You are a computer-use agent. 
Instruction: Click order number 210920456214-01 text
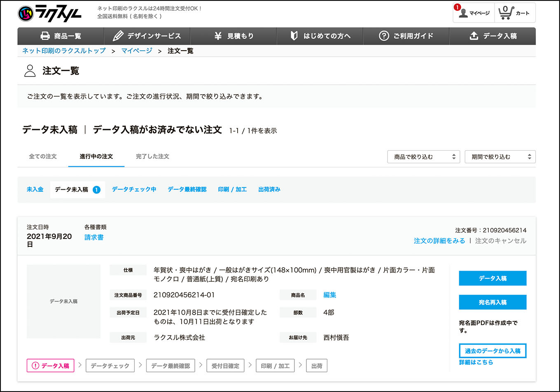click(184, 295)
